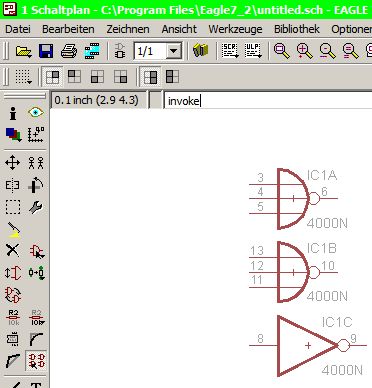This screenshot has width=372, height=388.
Task: Select the Mirror tool icon
Action: [13, 185]
